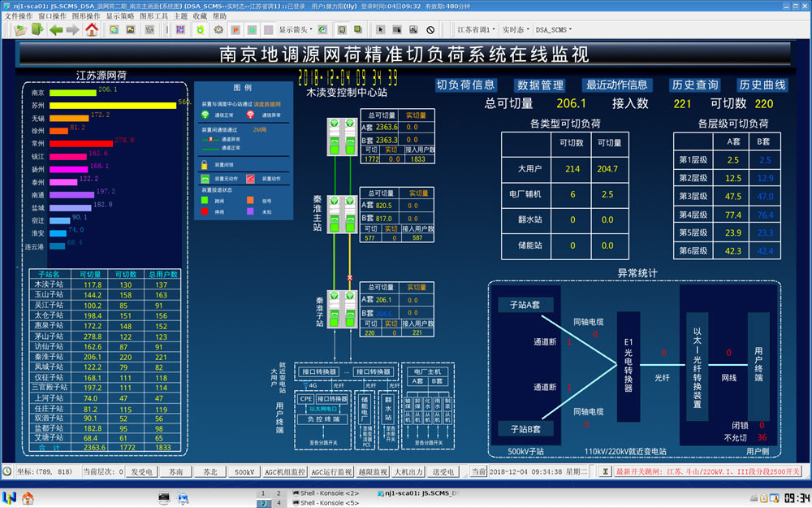The width and height of the screenshot is (812, 508).
Task: Click 秦淮主站 A套 device icon
Action: click(x=335, y=214)
